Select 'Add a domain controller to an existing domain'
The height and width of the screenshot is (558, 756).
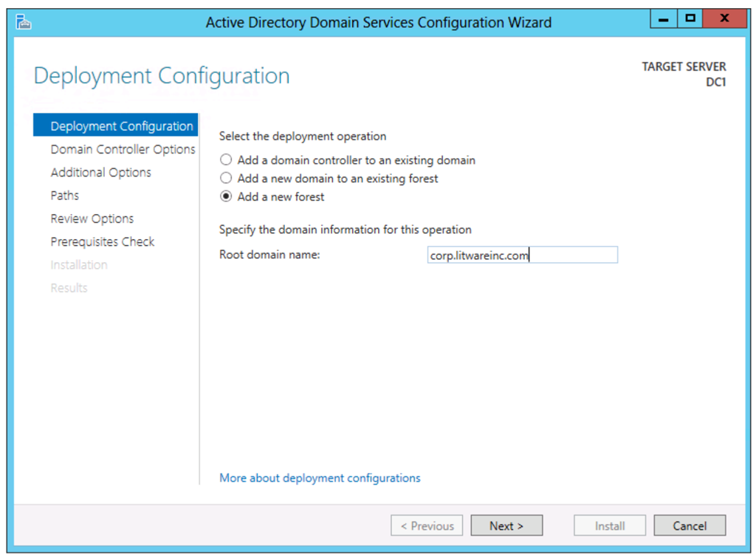click(226, 160)
